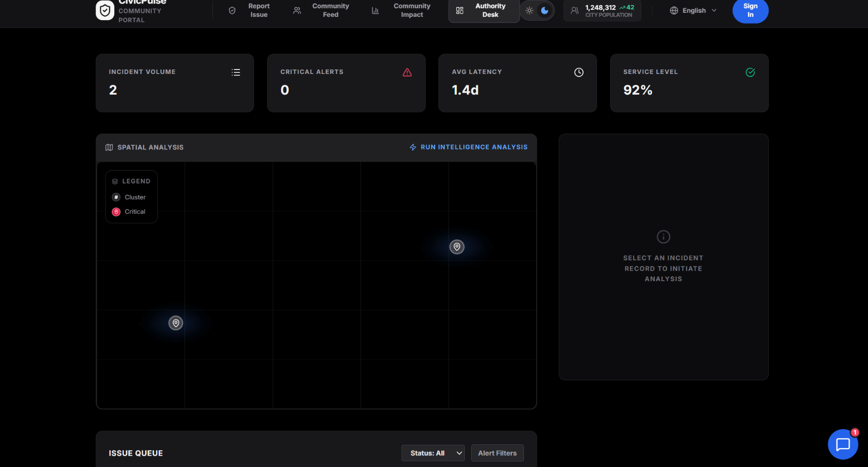
Task: Select the Authority Desk tab
Action: click(484, 10)
